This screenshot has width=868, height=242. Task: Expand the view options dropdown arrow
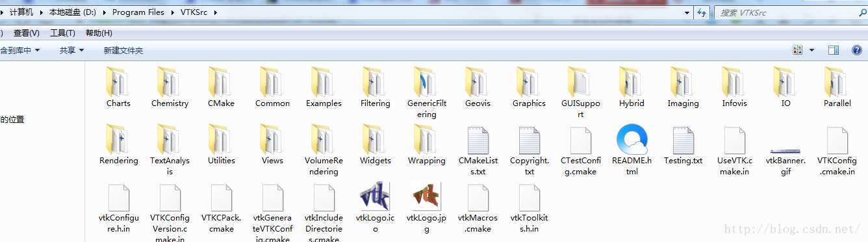tap(811, 50)
